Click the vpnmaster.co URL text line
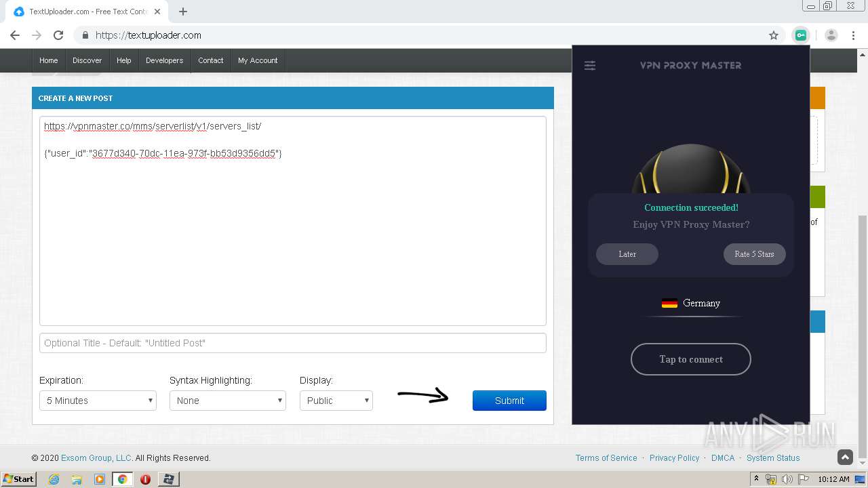This screenshot has width=868, height=488. (153, 127)
